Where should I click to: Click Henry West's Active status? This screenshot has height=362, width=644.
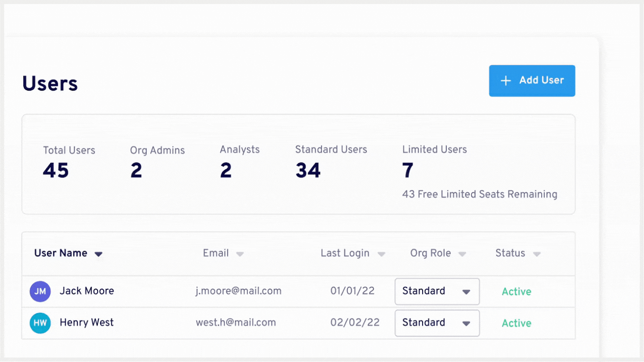[x=517, y=324]
